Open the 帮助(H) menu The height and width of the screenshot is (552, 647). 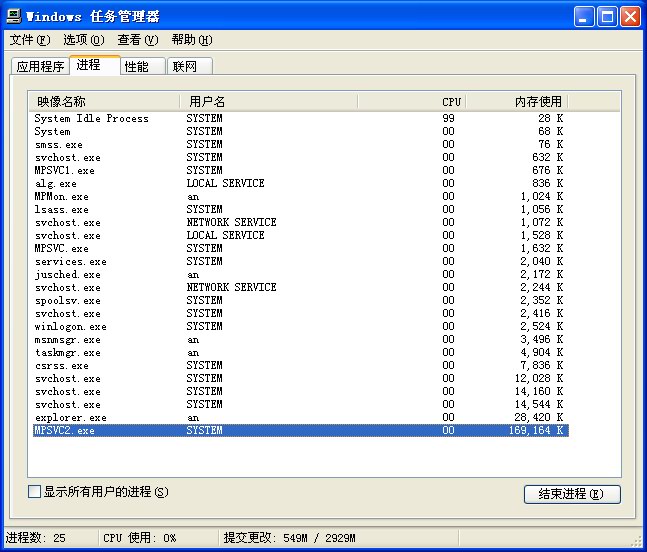click(192, 40)
